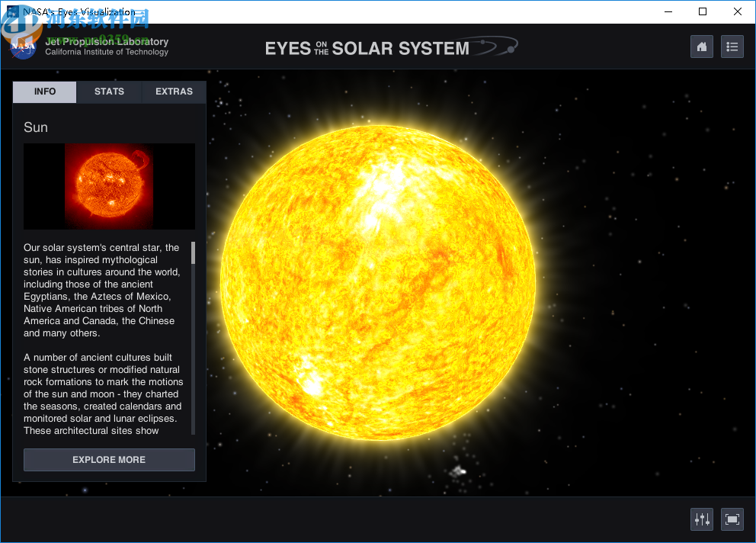
Task: Click the Sun heading in the panel
Action: click(35, 127)
